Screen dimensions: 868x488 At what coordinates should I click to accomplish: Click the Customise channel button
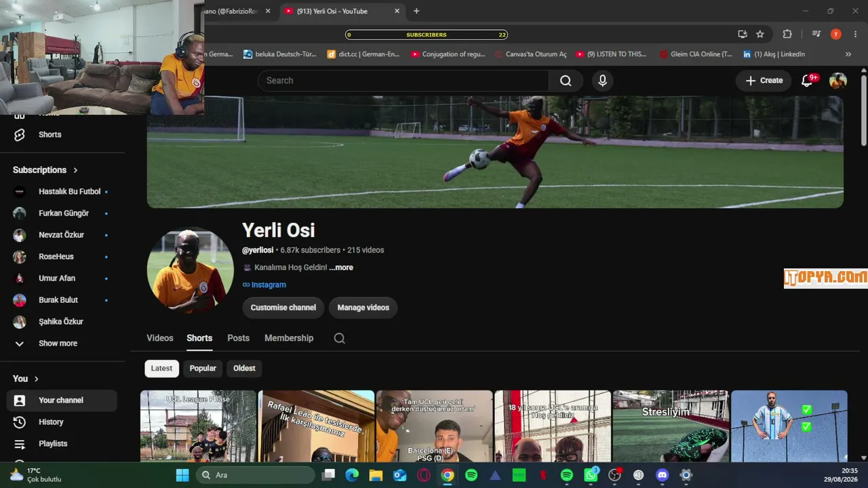pyautogui.click(x=283, y=308)
